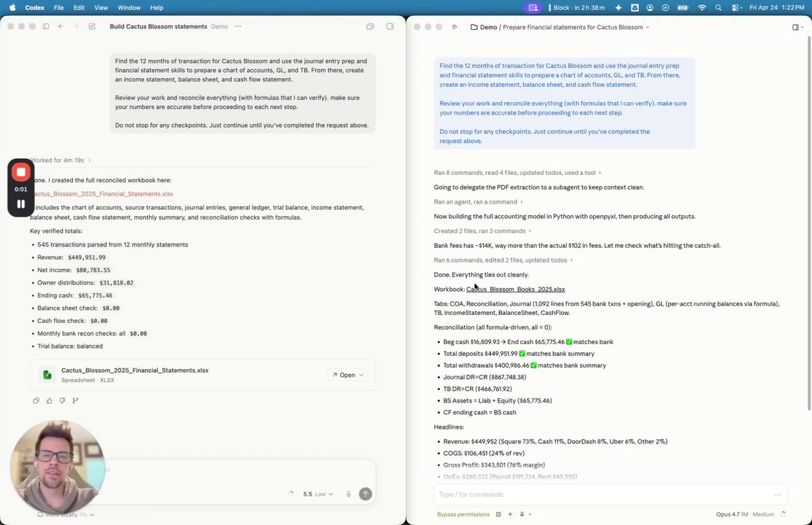Toggle the panel layout icon in right window
The width and height of the screenshot is (812, 525).
click(796, 27)
